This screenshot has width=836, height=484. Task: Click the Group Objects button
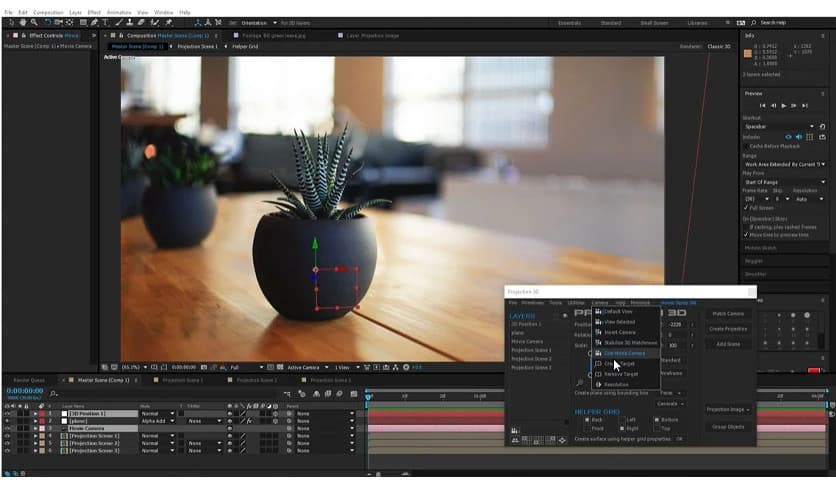point(728,427)
